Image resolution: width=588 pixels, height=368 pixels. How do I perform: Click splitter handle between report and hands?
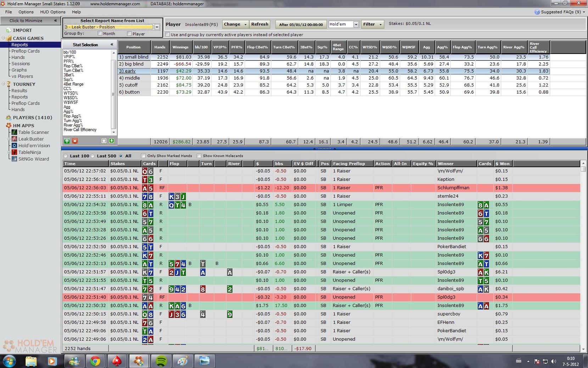click(324, 148)
